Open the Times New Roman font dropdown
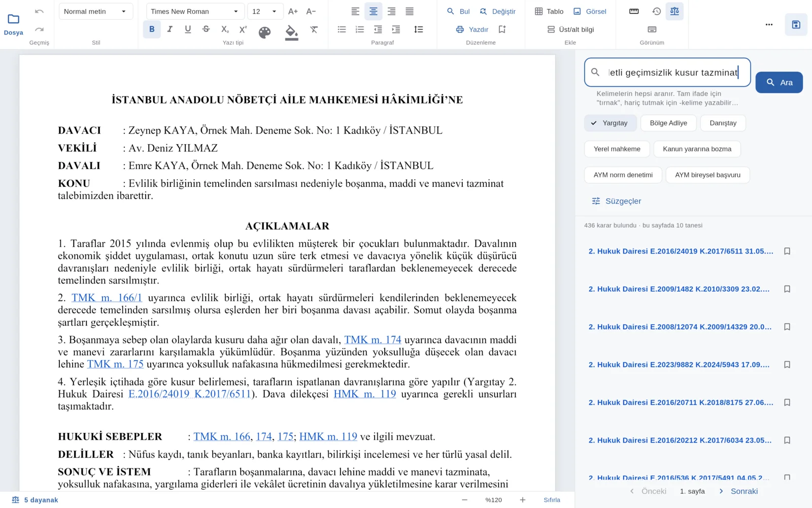The image size is (812, 508). (195, 11)
